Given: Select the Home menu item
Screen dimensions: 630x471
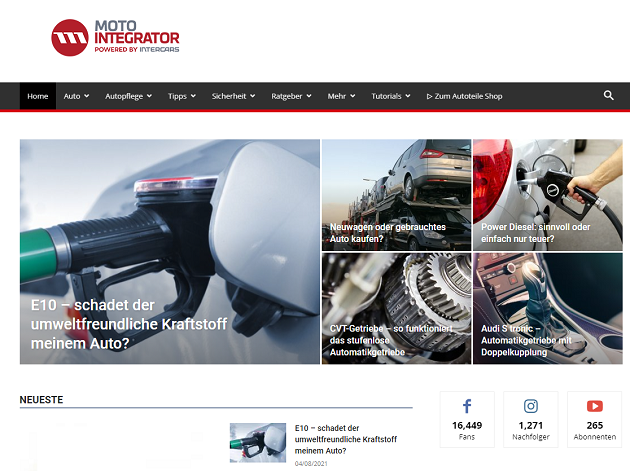Looking at the screenshot, I should (38, 97).
